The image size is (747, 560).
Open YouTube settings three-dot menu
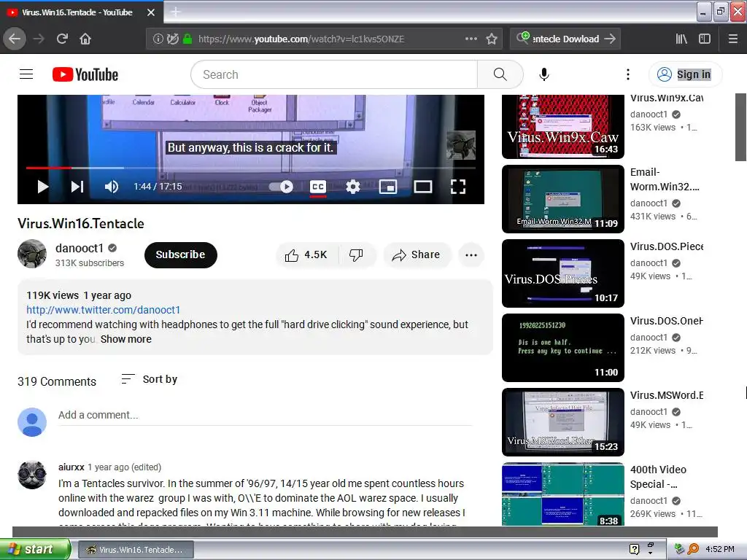pos(628,74)
